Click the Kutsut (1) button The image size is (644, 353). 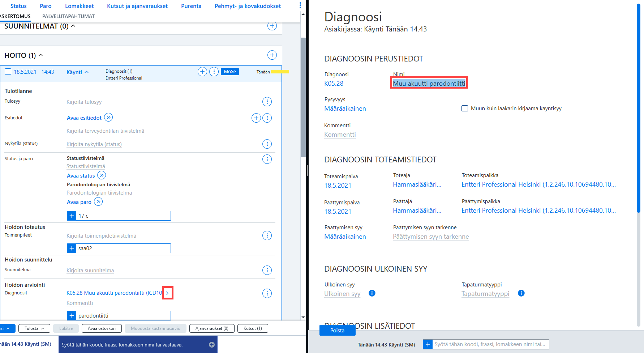click(x=253, y=328)
